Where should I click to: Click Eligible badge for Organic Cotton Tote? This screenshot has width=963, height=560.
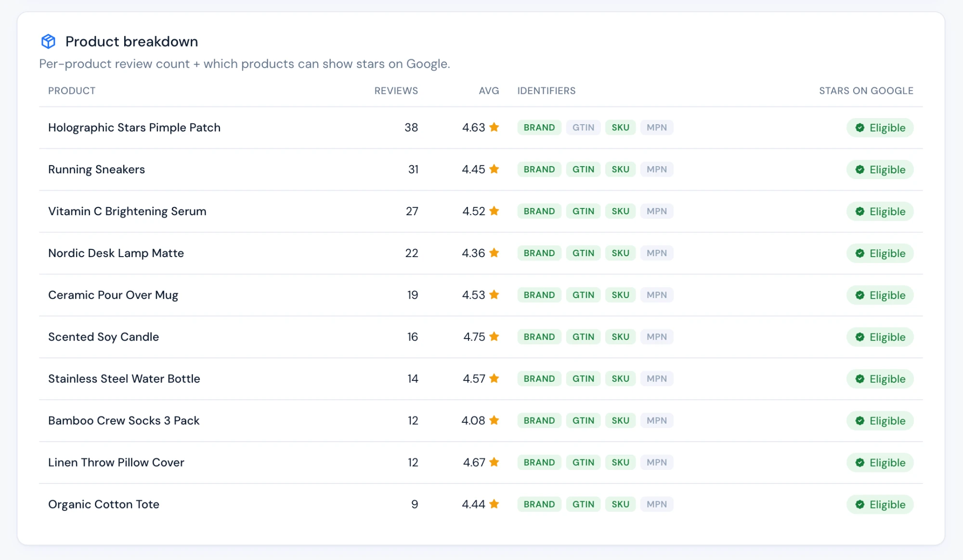(x=880, y=505)
